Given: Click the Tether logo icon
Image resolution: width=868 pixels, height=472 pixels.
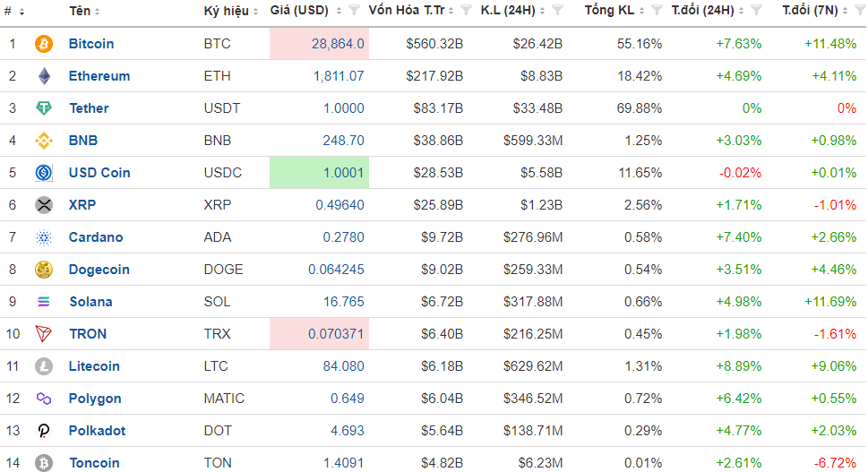Looking at the screenshot, I should coord(44,108).
